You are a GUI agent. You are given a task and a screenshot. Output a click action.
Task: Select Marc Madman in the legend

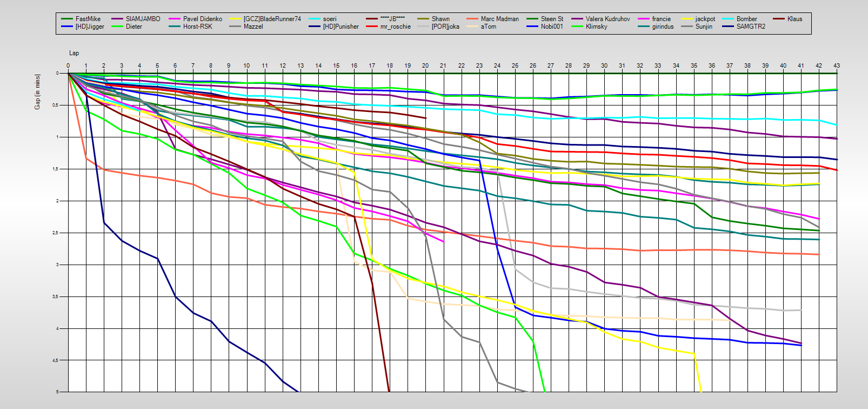[499, 19]
